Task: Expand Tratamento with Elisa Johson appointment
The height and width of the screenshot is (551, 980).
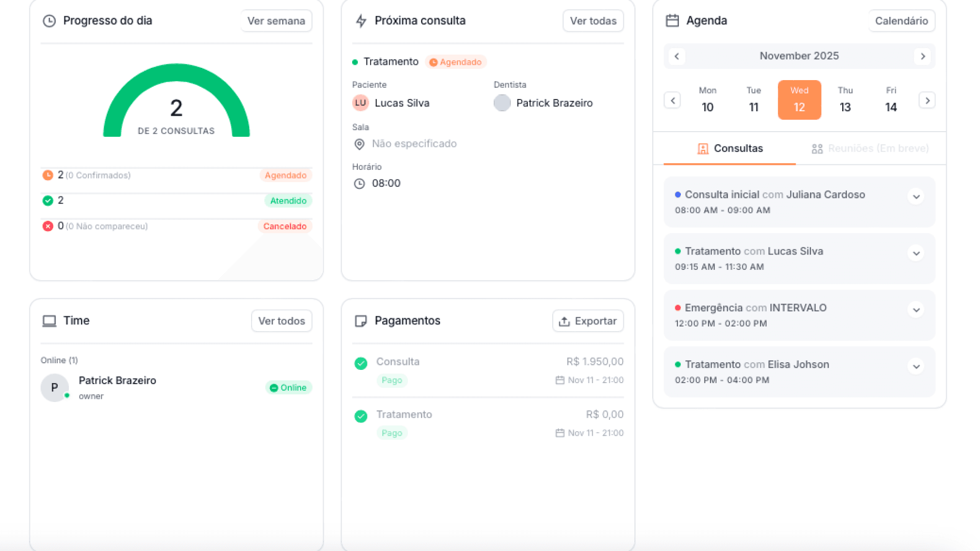Action: pyautogui.click(x=916, y=367)
